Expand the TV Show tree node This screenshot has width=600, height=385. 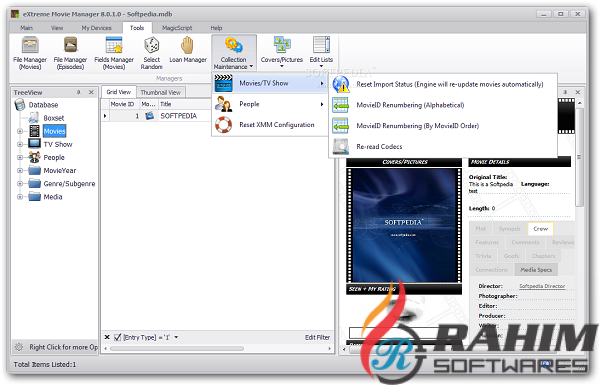click(20, 144)
